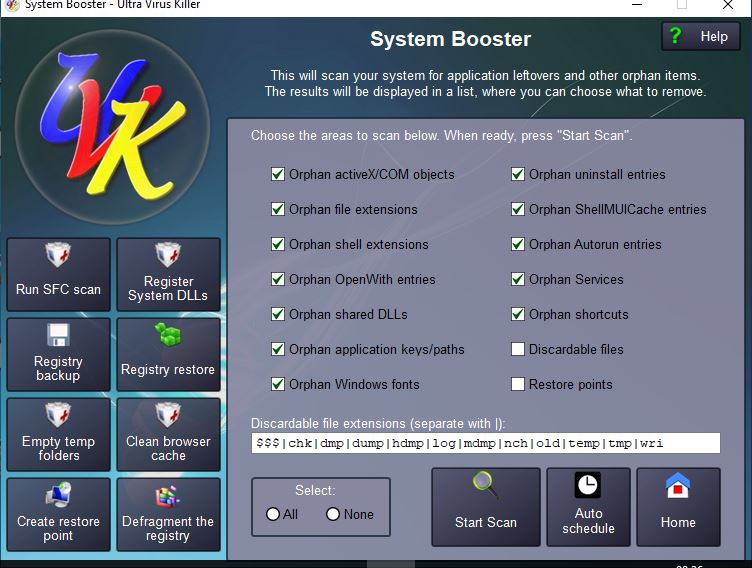Uncheck Orphan application keys/paths
Image resolution: width=752 pixels, height=568 pixels.
point(278,349)
